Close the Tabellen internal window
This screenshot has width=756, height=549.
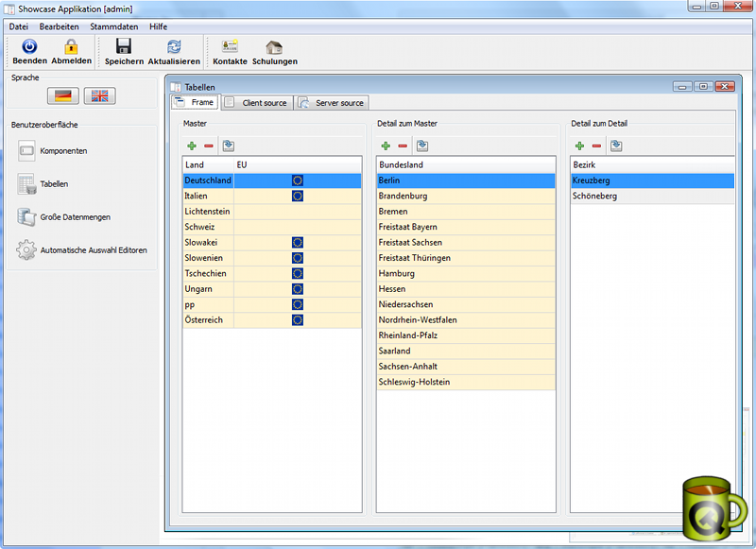click(x=725, y=87)
